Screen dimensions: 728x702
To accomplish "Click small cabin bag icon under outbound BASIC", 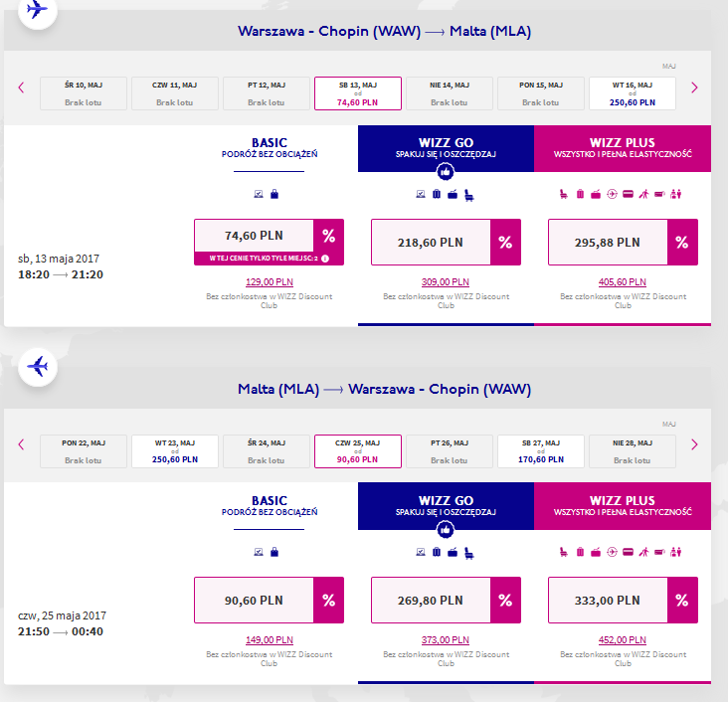I will coord(274,194).
